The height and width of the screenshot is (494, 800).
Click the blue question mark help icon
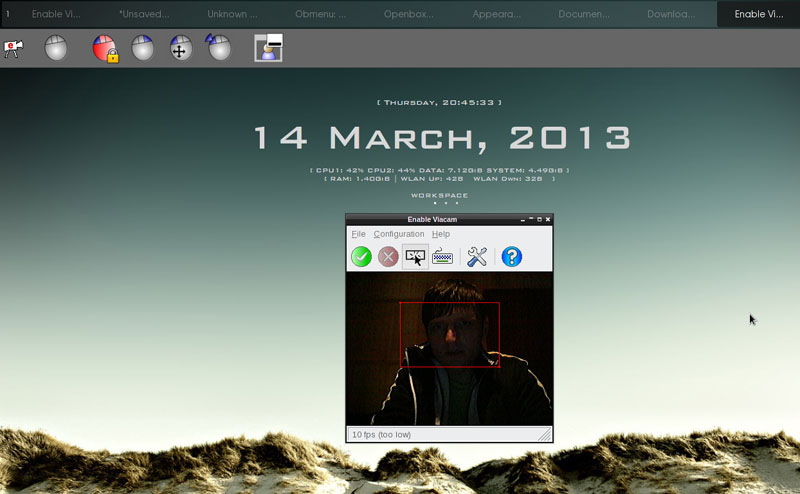pos(511,257)
